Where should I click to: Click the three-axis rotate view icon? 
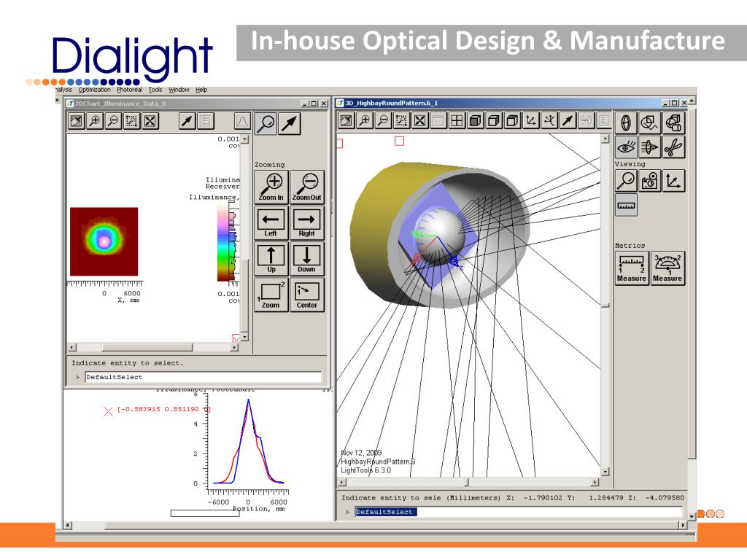point(549,121)
